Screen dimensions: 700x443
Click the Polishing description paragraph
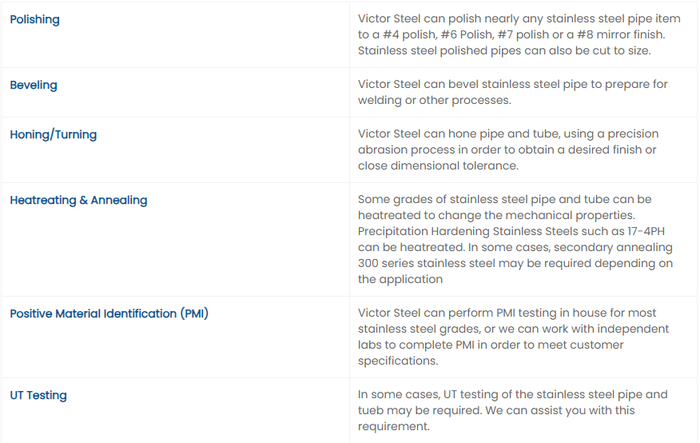click(512, 35)
